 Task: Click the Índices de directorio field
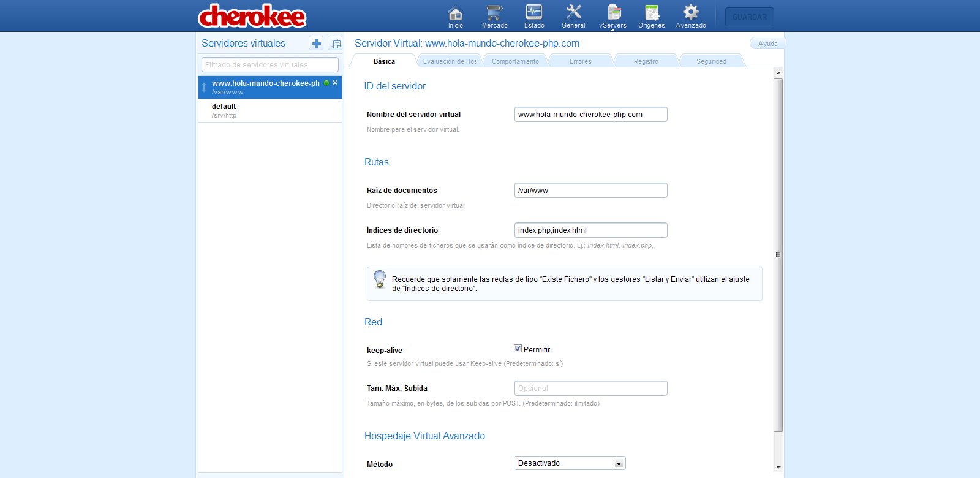tap(590, 230)
